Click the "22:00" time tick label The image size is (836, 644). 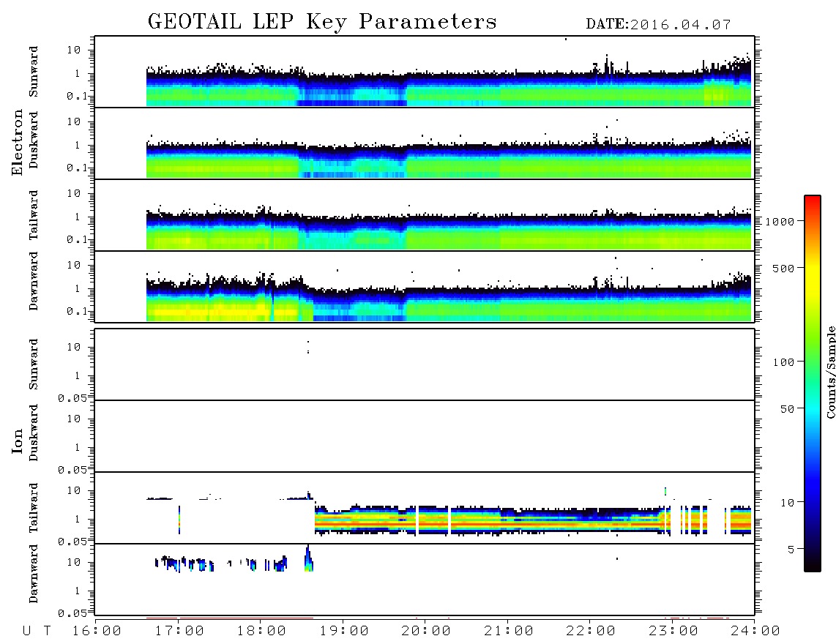[x=591, y=632]
